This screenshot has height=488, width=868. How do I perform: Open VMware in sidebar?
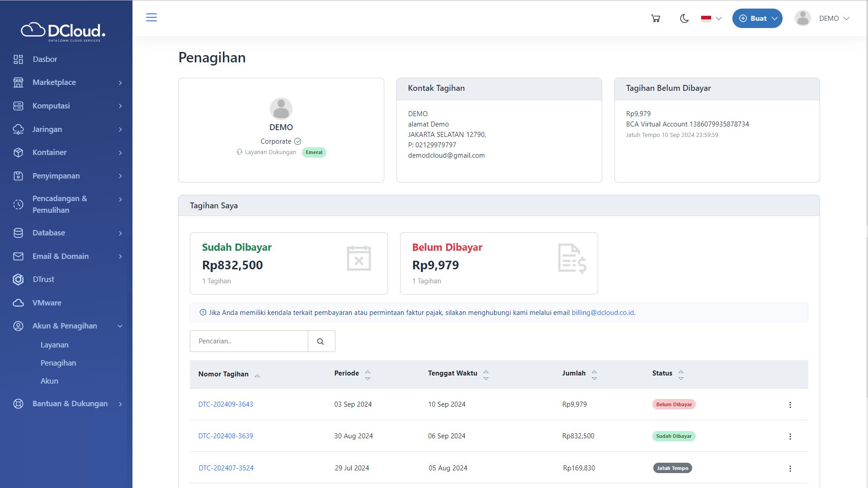47,303
